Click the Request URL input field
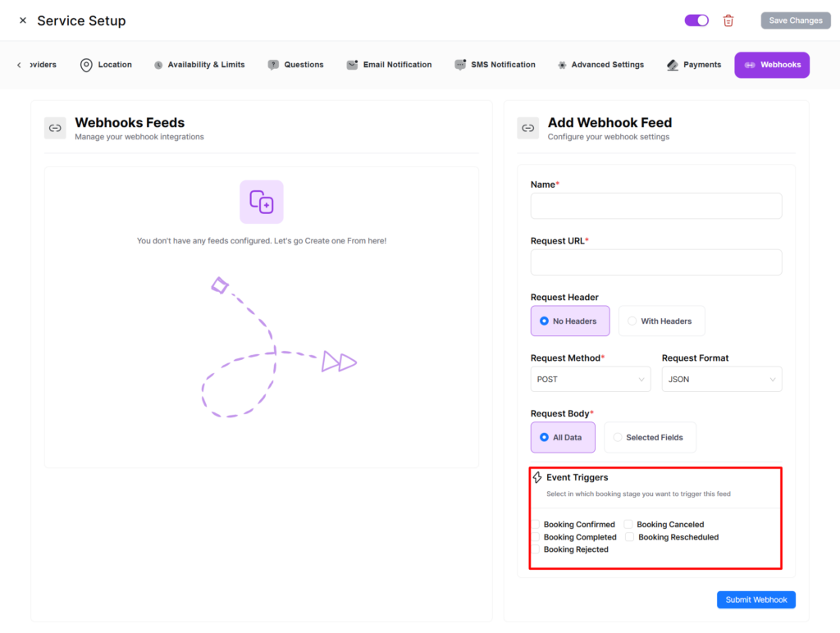The height and width of the screenshot is (633, 840). coord(656,262)
